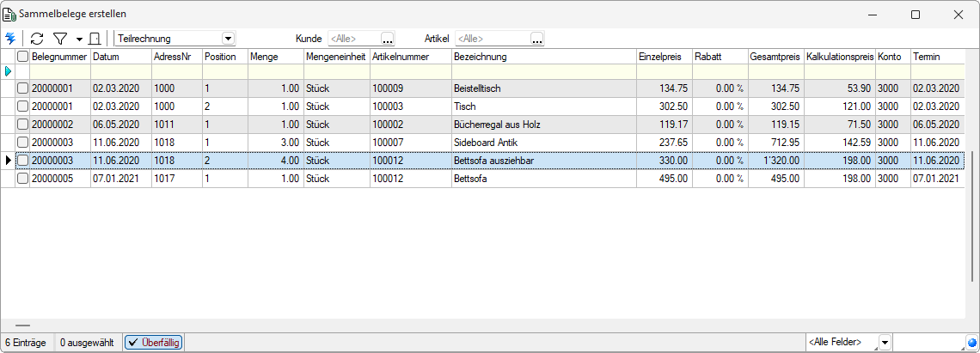Click the door exit icon in toolbar

point(95,39)
